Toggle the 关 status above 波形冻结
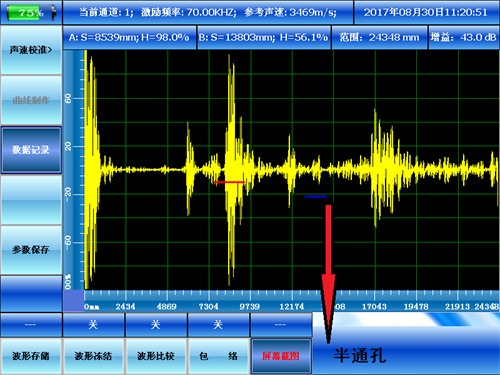This screenshot has height=375, width=500. [x=93, y=325]
